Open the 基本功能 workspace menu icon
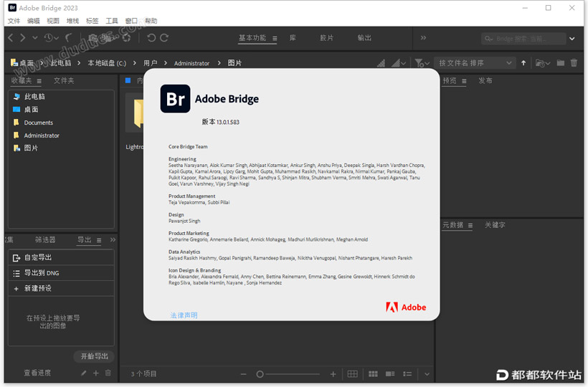Screen dimensions: 588x387 (x=275, y=38)
